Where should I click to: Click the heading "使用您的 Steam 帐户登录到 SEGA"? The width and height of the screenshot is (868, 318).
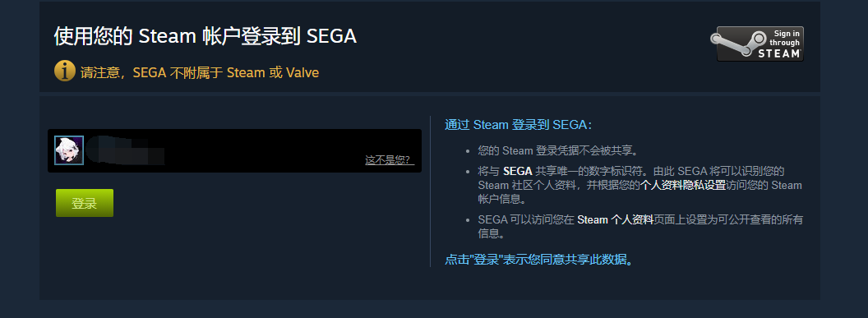(x=205, y=36)
